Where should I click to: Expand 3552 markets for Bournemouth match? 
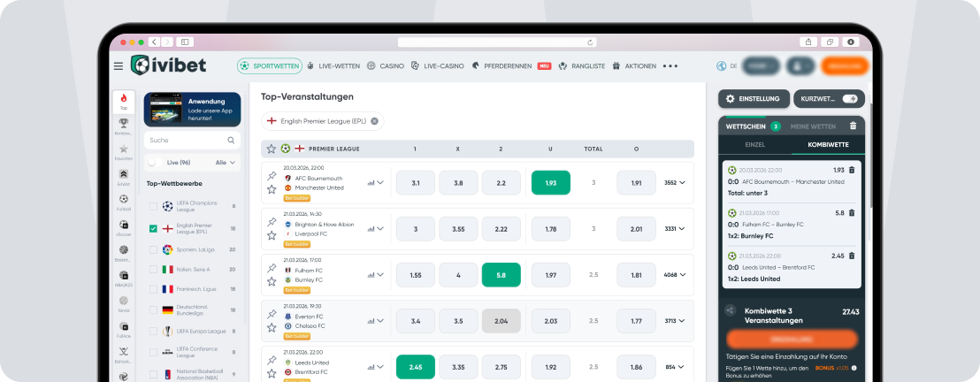click(675, 182)
